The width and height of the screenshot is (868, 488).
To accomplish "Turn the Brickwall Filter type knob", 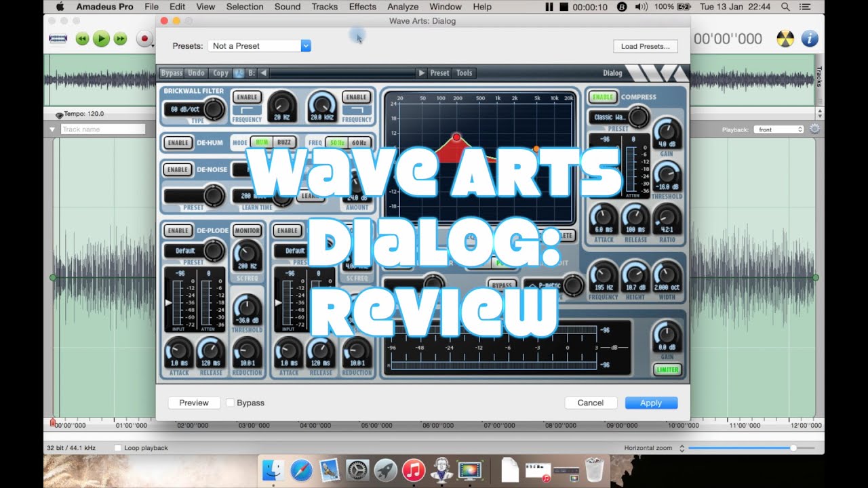I will pyautogui.click(x=214, y=108).
